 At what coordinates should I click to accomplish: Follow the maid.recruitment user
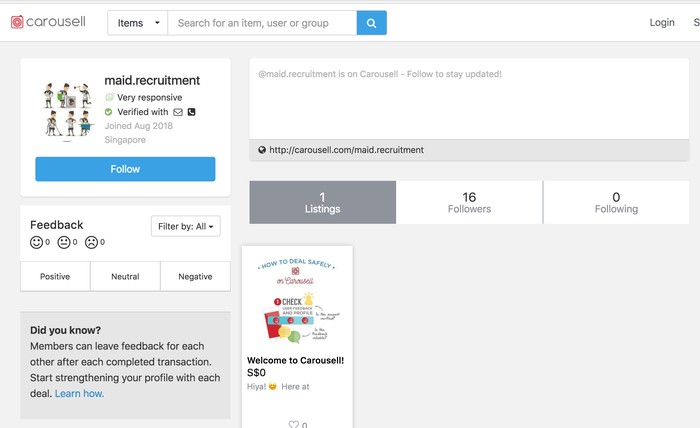pyautogui.click(x=125, y=169)
